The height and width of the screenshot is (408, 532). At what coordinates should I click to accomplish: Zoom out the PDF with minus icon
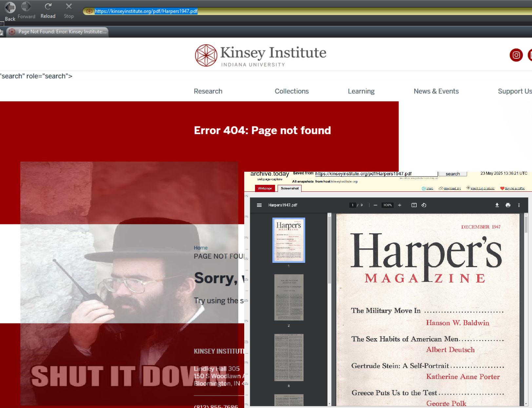(376, 205)
